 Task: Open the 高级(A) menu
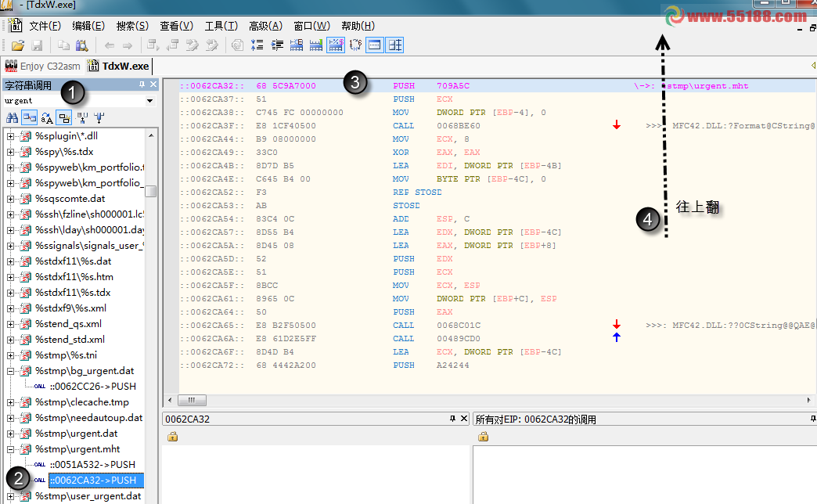tap(265, 26)
